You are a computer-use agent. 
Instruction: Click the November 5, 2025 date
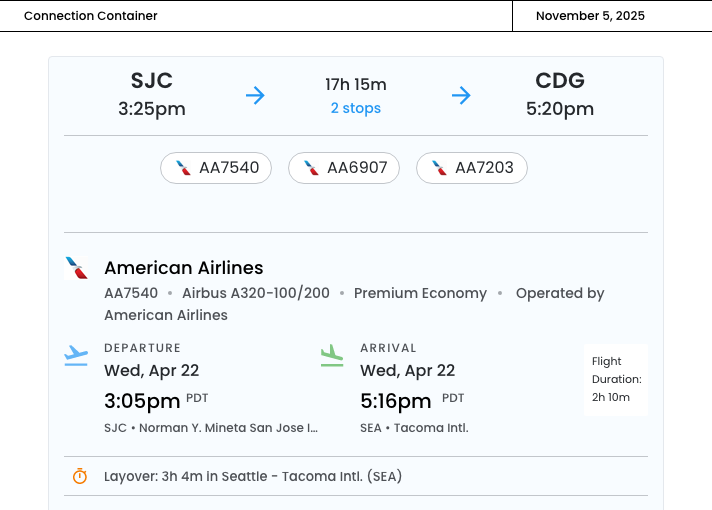pos(590,16)
